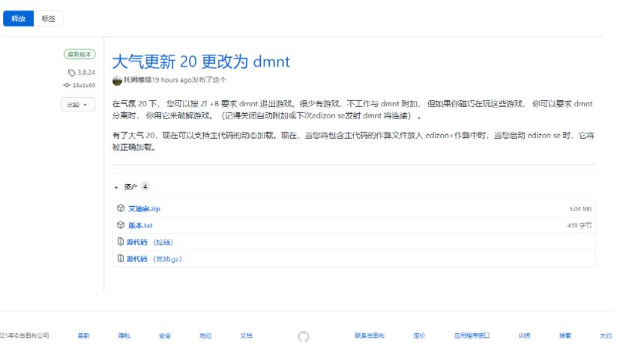Click the 5.04 MB file size

tap(580, 209)
